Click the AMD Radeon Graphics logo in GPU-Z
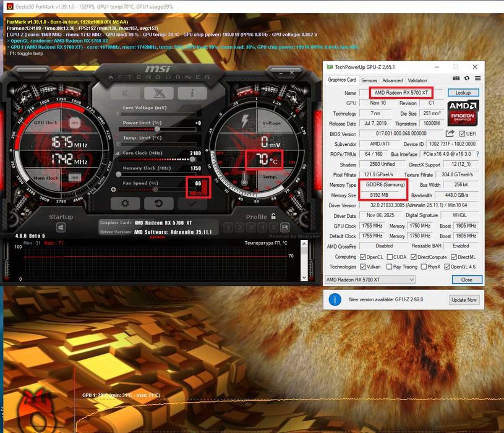The image size is (504, 433). 463,113
